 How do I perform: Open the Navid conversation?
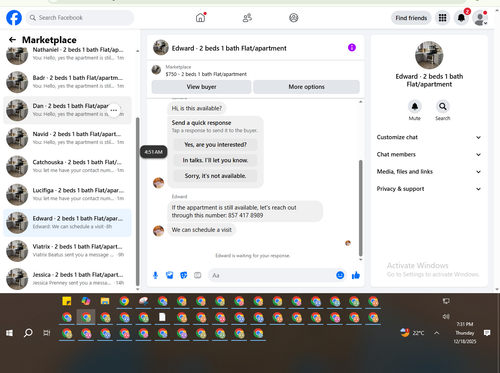tap(67, 138)
